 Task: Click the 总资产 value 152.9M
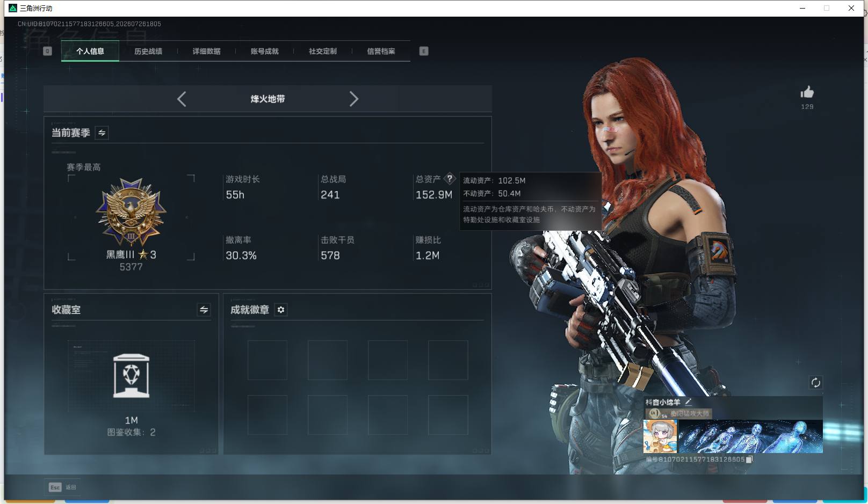tap(434, 195)
